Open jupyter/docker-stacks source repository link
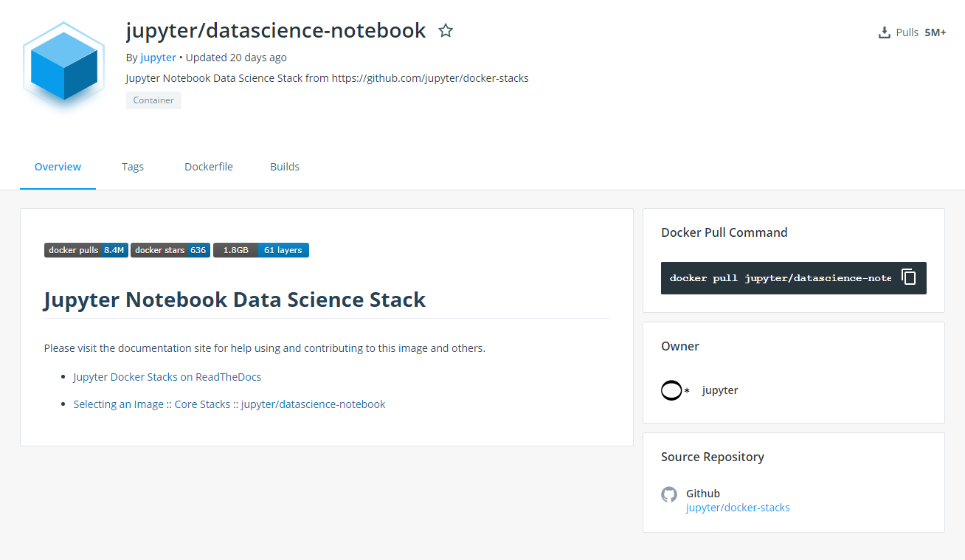The image size is (965, 560). [x=738, y=508]
